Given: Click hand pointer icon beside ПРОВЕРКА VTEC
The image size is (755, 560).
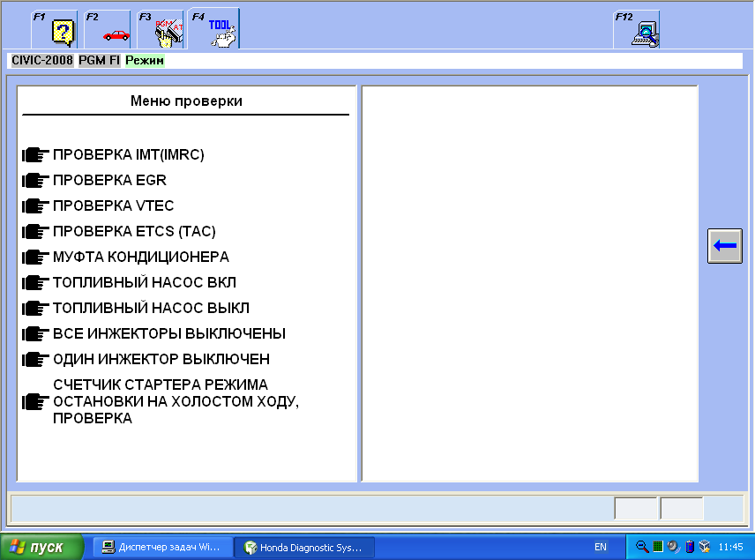Looking at the screenshot, I should tap(35, 206).
